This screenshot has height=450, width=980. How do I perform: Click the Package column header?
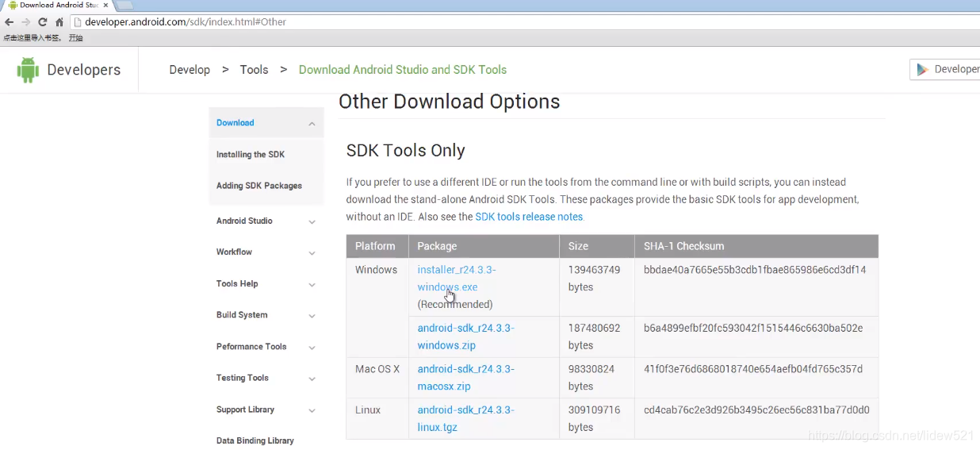click(x=484, y=246)
